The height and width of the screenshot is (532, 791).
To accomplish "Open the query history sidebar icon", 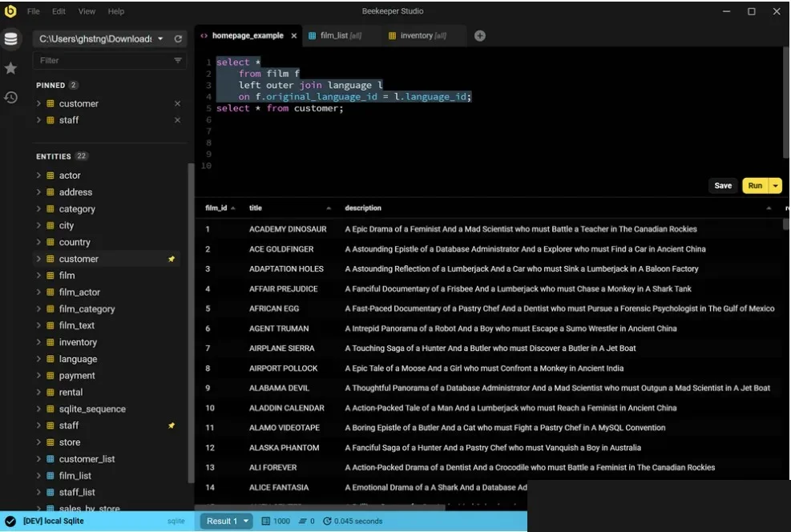I will (x=10, y=97).
